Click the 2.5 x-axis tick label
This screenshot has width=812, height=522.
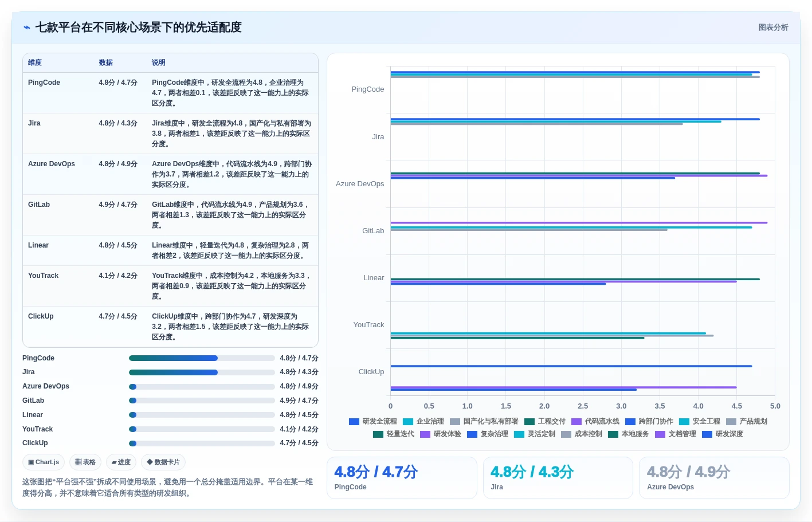coord(583,406)
